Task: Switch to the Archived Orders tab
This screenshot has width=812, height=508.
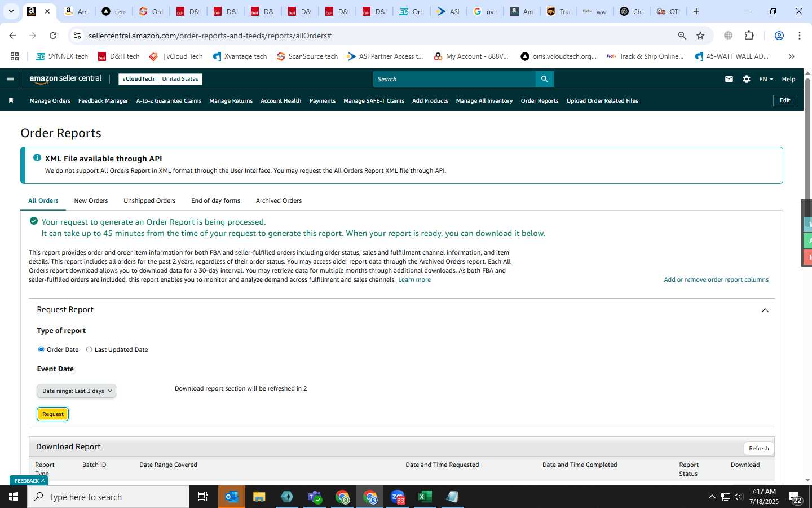Action: tap(279, 200)
